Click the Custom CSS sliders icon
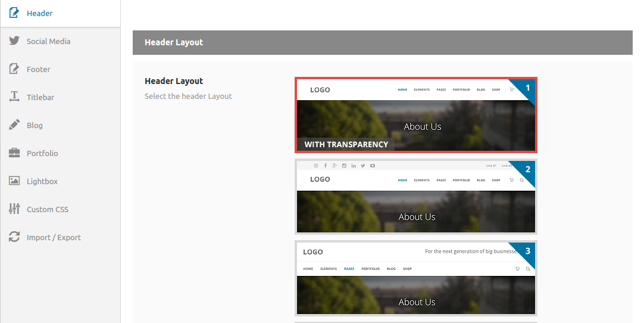Screen dimensions: 644x323 (x=14, y=209)
